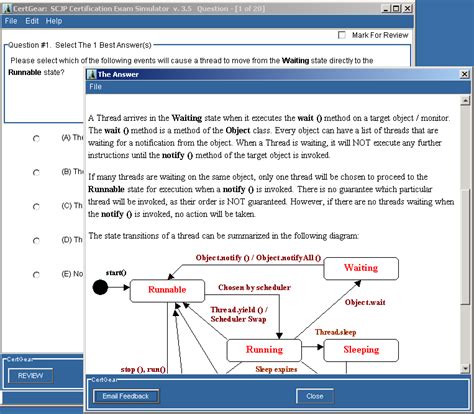Close The Answer window with X

pos(464,74)
